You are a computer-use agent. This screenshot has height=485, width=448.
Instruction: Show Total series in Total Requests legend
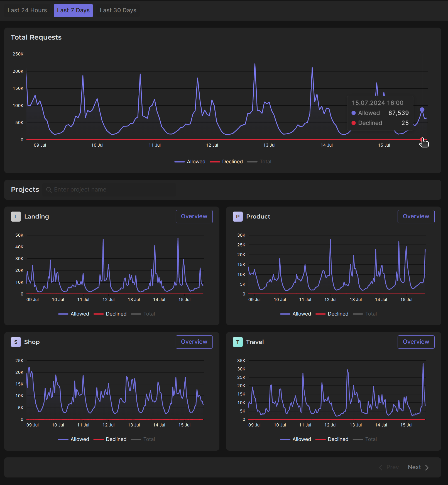pos(259,162)
